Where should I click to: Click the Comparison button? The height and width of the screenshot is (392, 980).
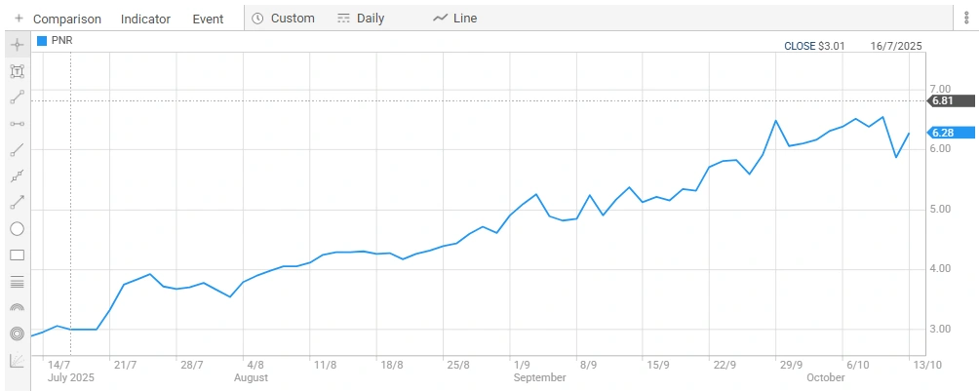tap(67, 19)
